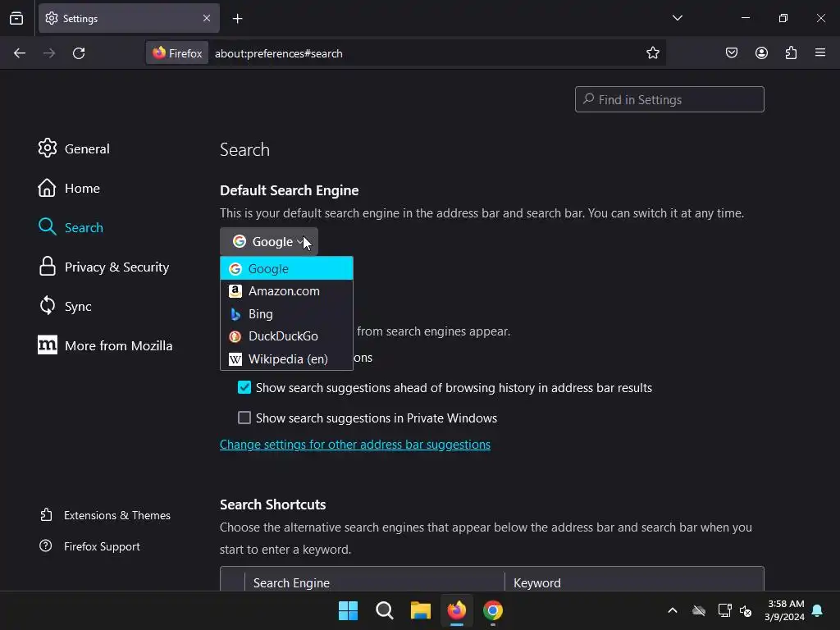Focus the Find in Settings box
The height and width of the screenshot is (630, 840).
(669, 99)
